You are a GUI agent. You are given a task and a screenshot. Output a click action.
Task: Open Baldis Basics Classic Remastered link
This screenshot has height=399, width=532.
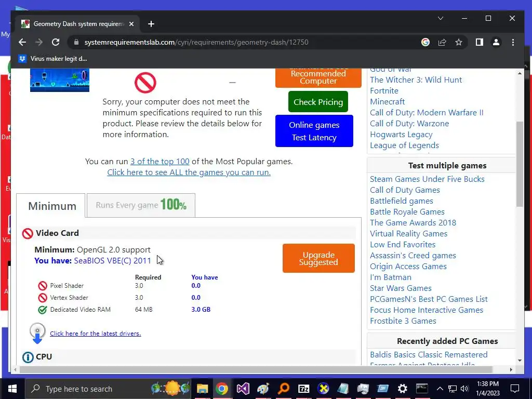point(429,354)
